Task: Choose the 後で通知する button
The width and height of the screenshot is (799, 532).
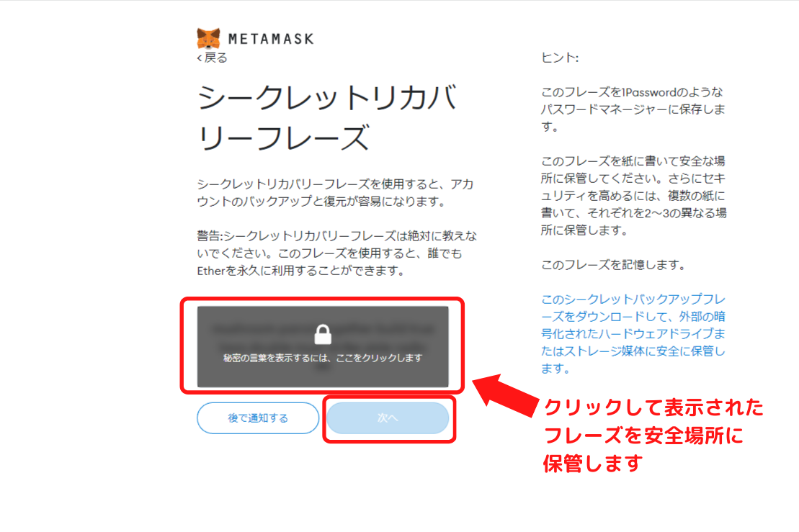Action: pyautogui.click(x=258, y=418)
